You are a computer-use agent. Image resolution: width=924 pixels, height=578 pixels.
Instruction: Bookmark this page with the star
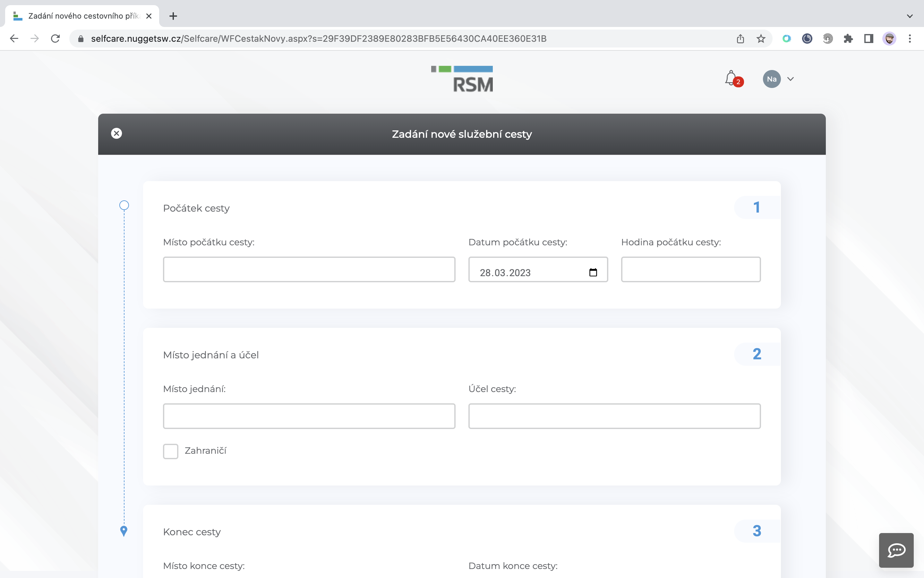tap(761, 39)
